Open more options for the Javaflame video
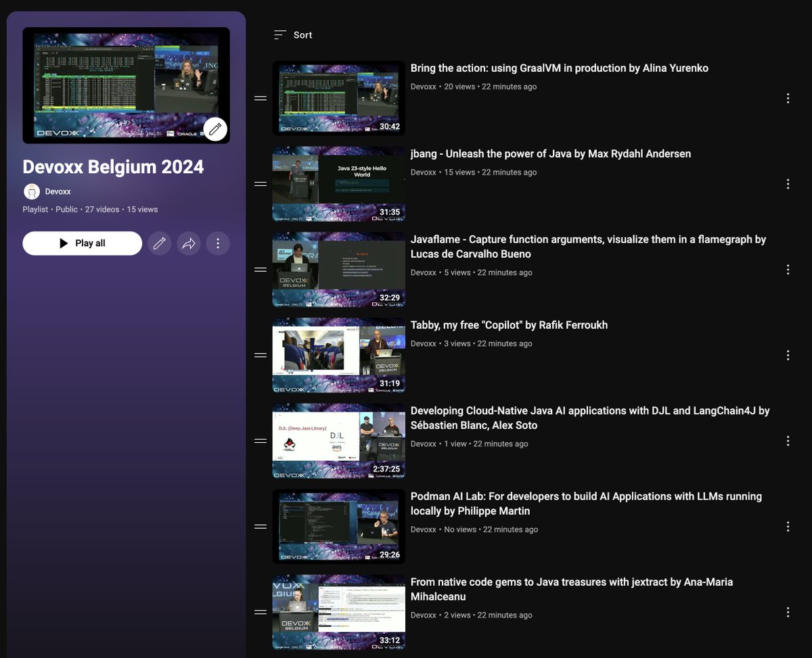The width and height of the screenshot is (812, 658). [x=788, y=270]
